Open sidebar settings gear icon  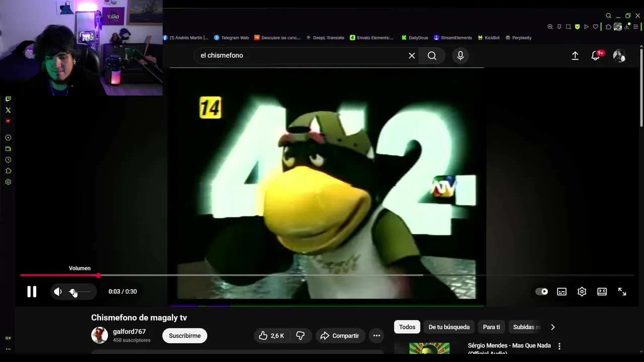[x=8, y=182]
